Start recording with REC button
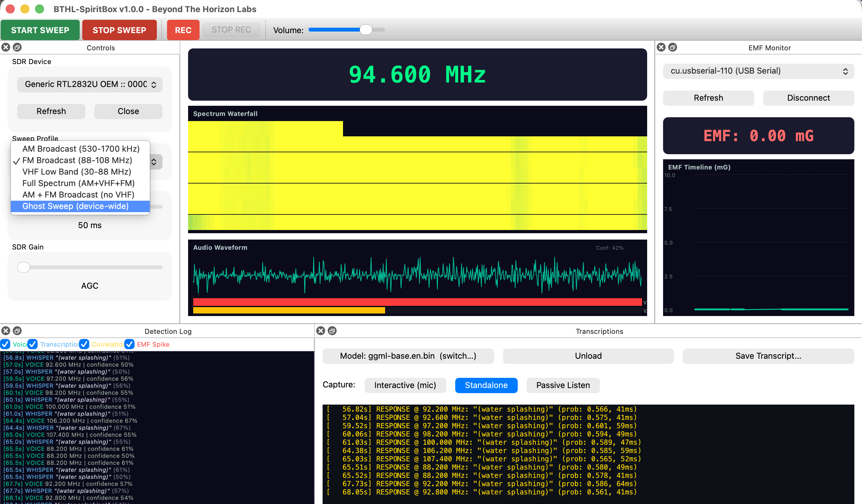Image resolution: width=862 pixels, height=504 pixels. pos(183,30)
